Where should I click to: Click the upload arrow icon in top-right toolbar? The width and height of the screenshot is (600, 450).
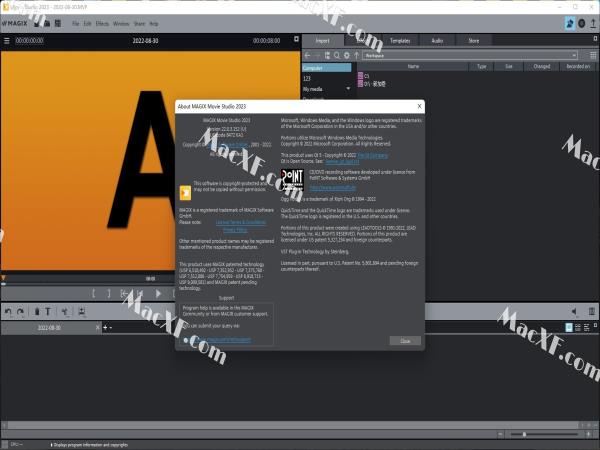tap(593, 24)
